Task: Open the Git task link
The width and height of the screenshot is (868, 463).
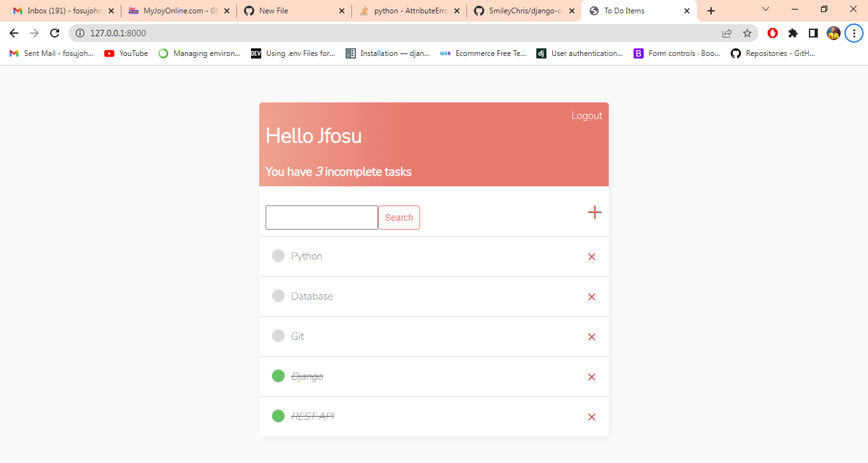Action: tap(297, 336)
